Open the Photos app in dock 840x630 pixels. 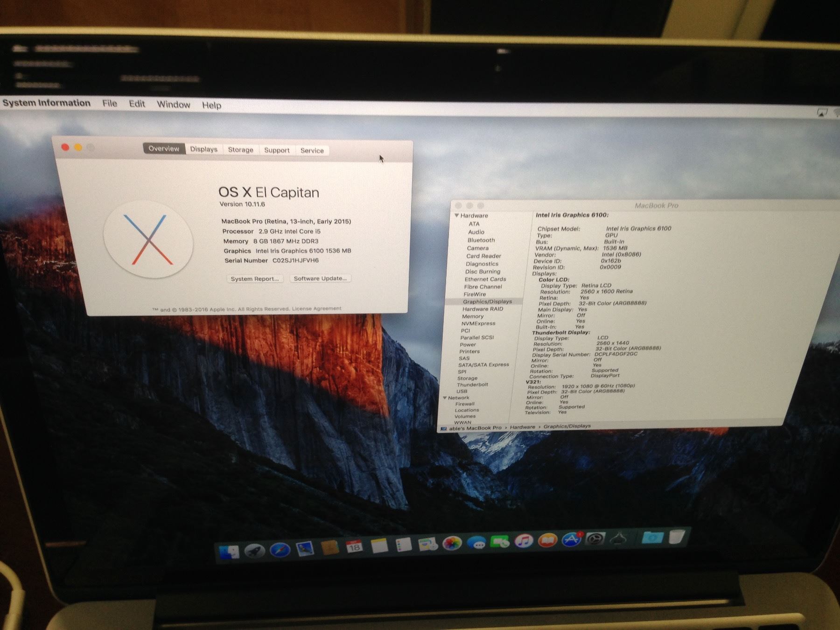452,544
